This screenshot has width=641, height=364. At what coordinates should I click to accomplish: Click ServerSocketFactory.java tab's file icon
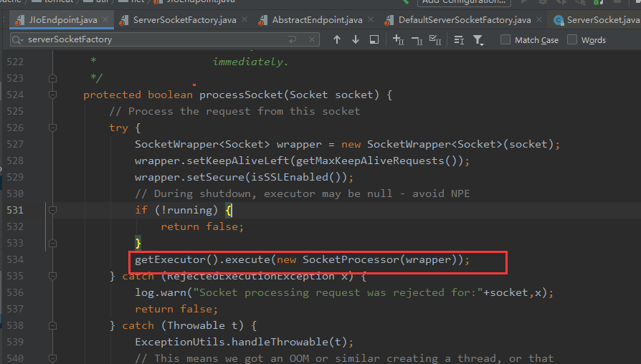click(123, 20)
